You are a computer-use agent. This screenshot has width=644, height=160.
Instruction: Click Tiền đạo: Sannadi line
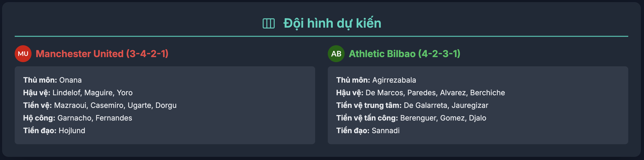point(368,131)
